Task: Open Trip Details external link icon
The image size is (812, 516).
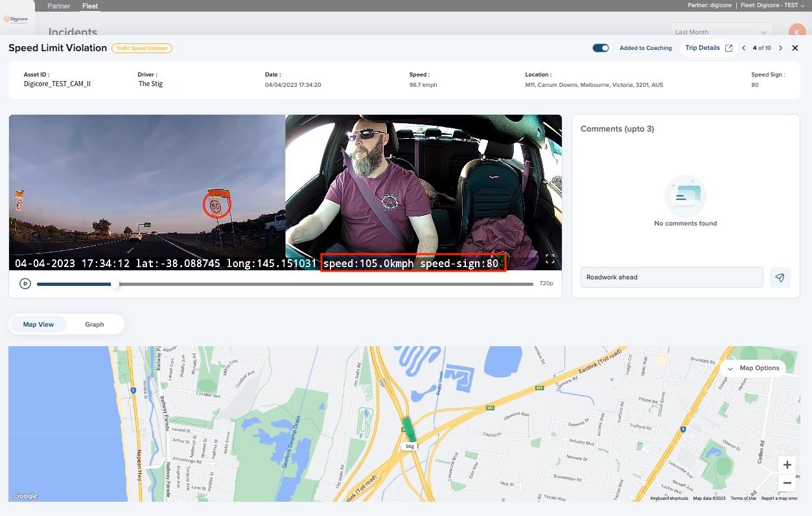Action: click(x=728, y=48)
